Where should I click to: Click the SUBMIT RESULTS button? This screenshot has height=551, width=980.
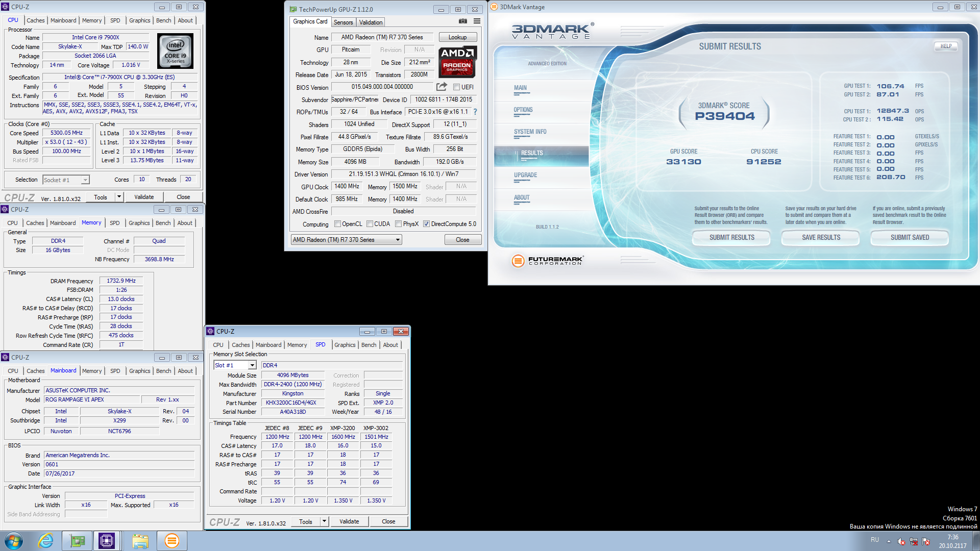pyautogui.click(x=731, y=237)
